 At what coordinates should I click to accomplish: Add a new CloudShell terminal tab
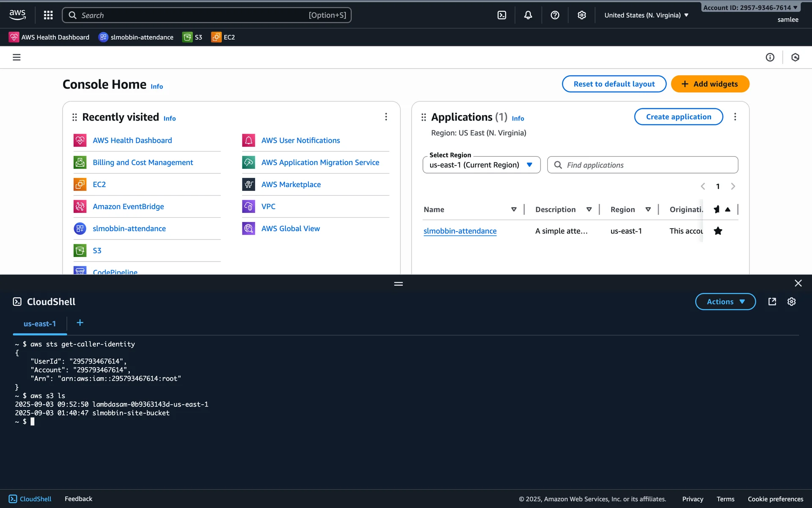coord(80,323)
